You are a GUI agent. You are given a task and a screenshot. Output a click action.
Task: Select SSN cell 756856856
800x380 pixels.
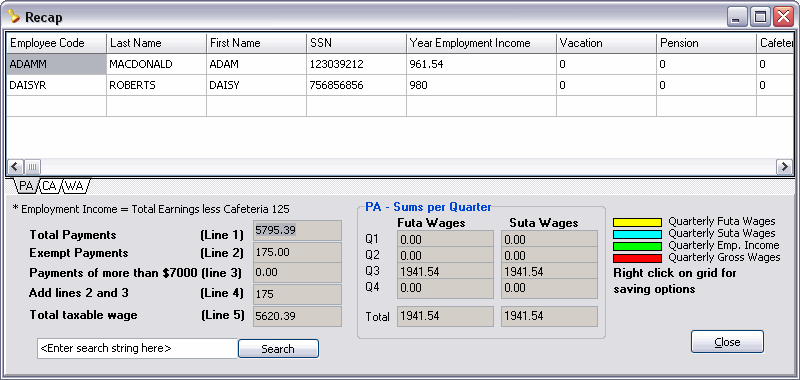click(357, 85)
